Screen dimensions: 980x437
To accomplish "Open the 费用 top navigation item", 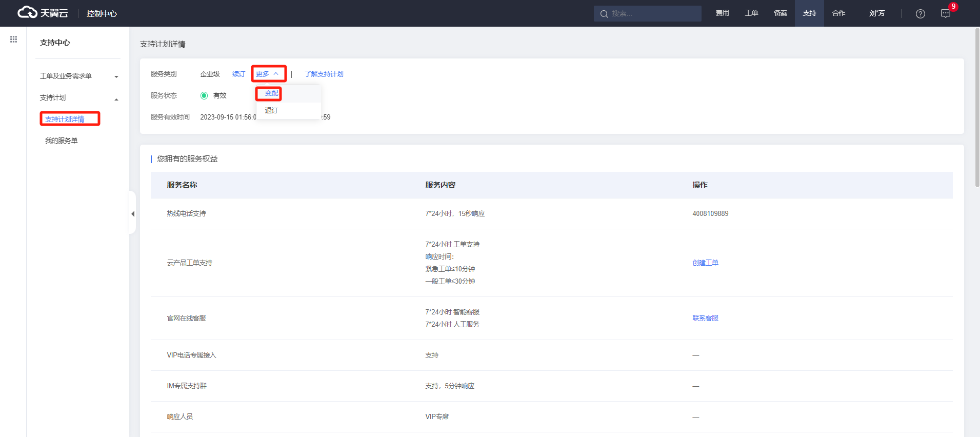I will (722, 13).
